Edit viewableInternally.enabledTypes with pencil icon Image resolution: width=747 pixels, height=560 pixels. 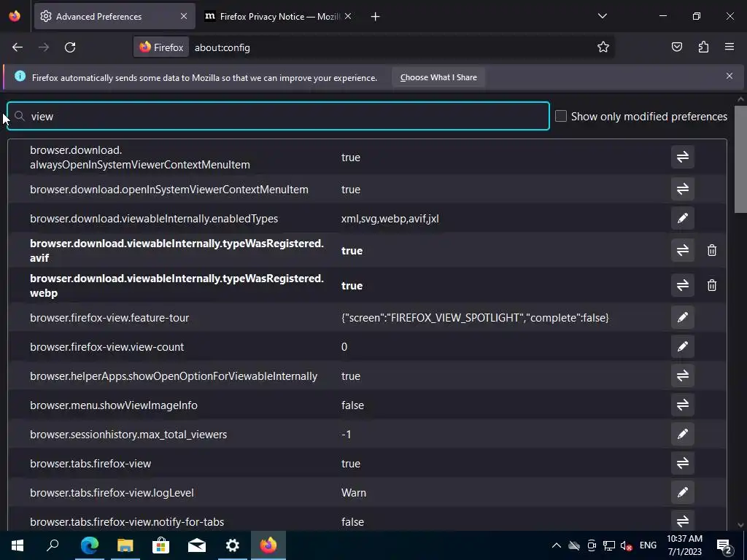tap(682, 218)
